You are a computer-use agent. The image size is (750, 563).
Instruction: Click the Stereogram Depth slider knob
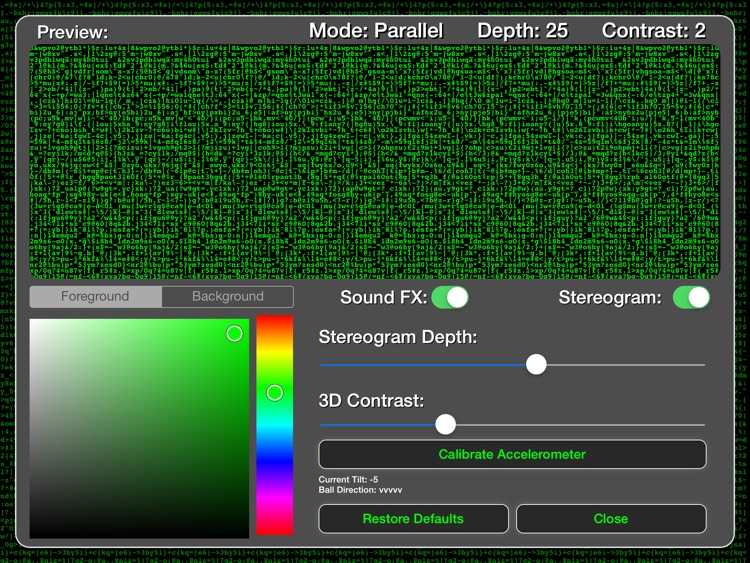point(536,364)
